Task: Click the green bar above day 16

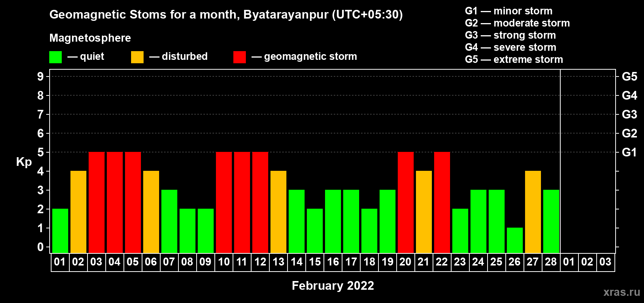Action: point(333,221)
